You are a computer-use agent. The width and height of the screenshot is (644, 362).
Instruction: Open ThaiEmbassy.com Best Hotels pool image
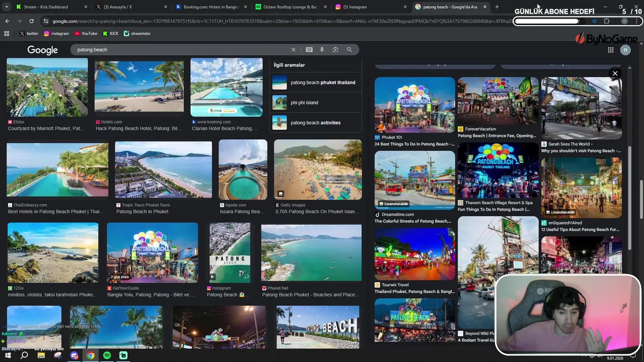57,170
